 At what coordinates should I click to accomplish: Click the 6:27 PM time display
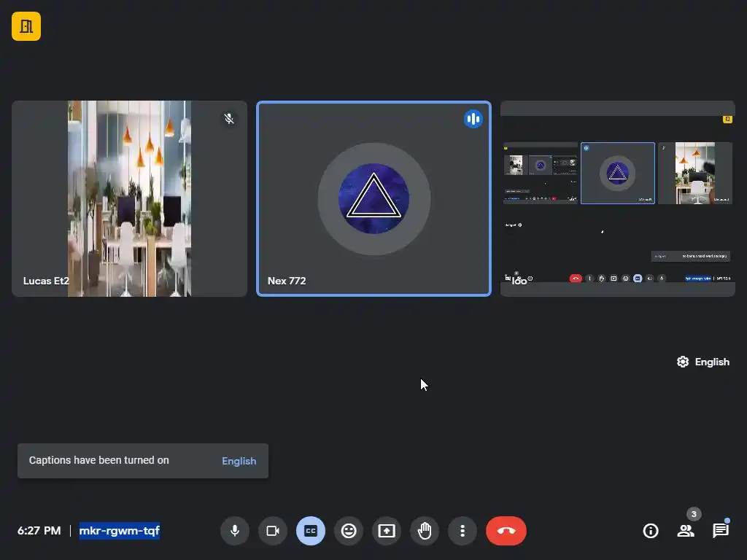tap(39, 531)
